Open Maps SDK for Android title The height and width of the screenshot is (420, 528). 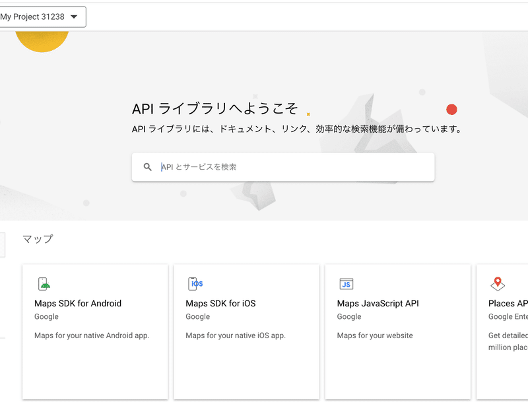[78, 304]
